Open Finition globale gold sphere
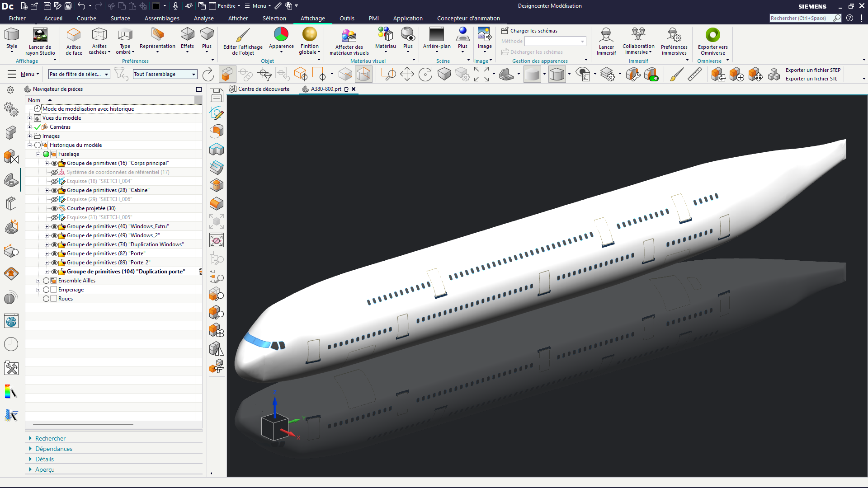The image size is (868, 488). click(310, 34)
